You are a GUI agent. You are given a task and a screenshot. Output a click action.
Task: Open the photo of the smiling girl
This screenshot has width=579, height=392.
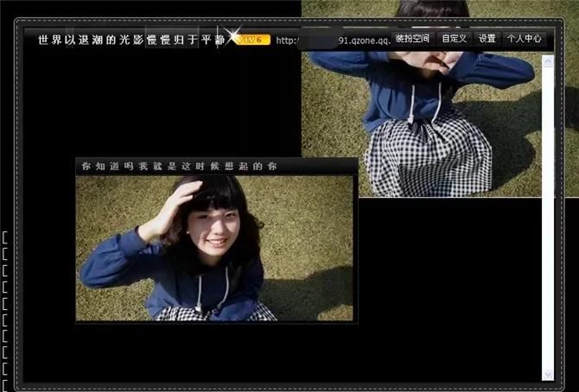[x=214, y=249]
